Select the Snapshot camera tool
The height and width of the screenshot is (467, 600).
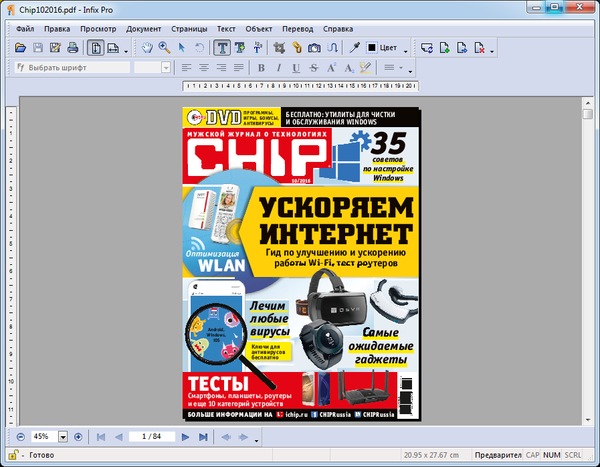coord(315,48)
